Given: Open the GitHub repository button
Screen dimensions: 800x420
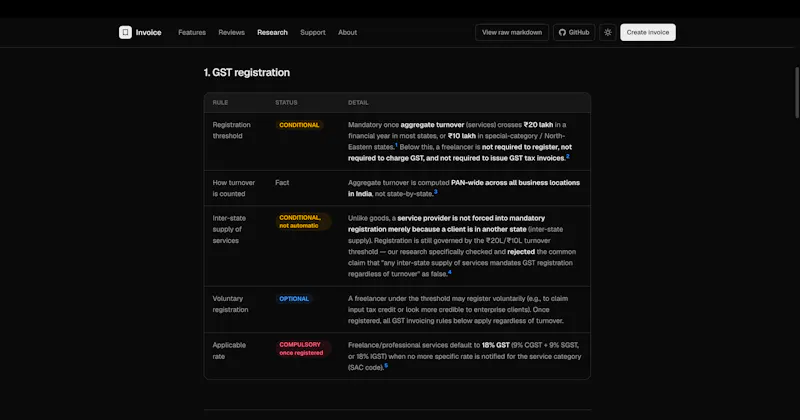Looking at the screenshot, I should [574, 32].
